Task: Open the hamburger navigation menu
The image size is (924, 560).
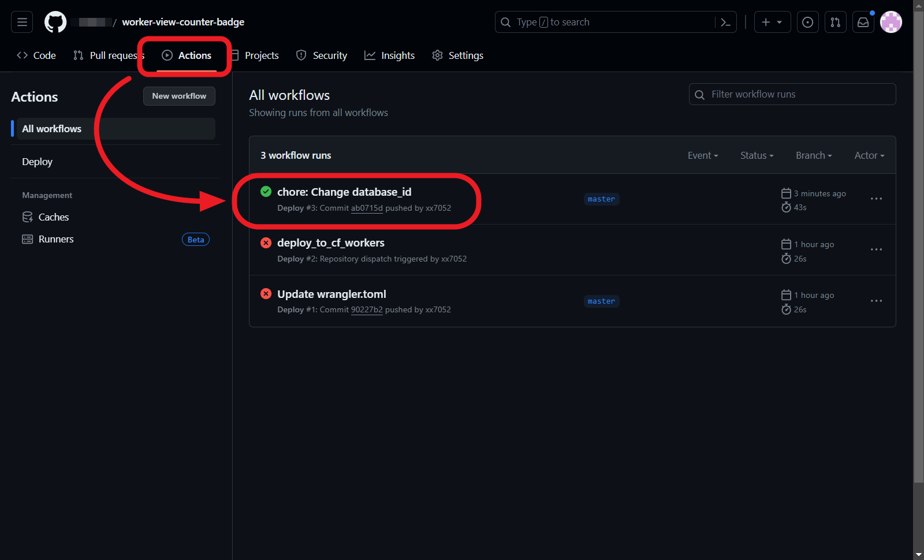Action: (x=22, y=22)
